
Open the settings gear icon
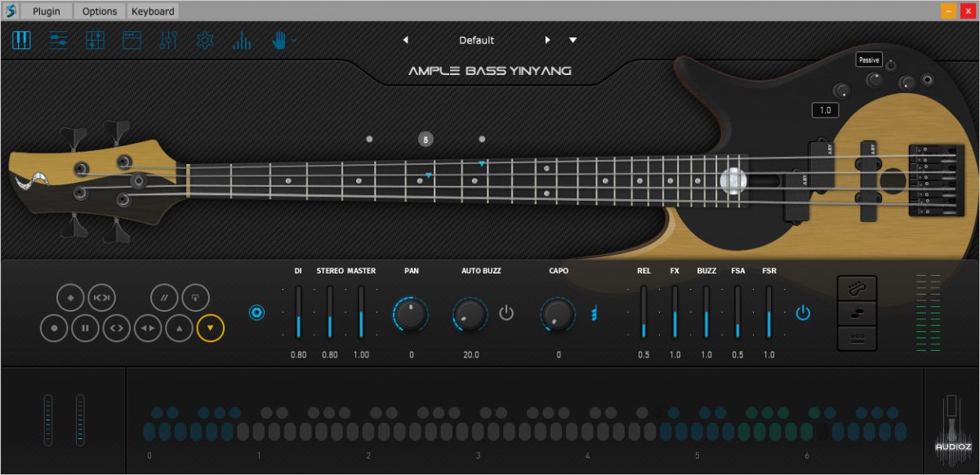[205, 39]
